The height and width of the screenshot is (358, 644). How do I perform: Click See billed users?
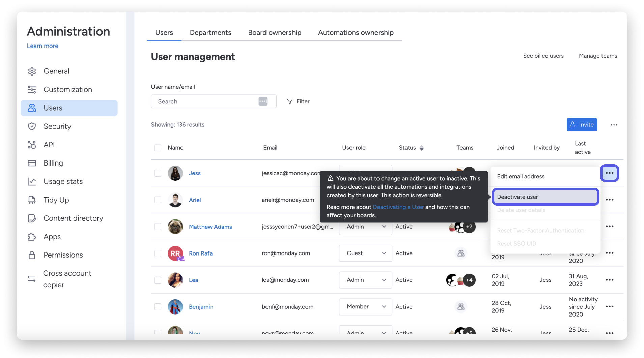point(543,56)
